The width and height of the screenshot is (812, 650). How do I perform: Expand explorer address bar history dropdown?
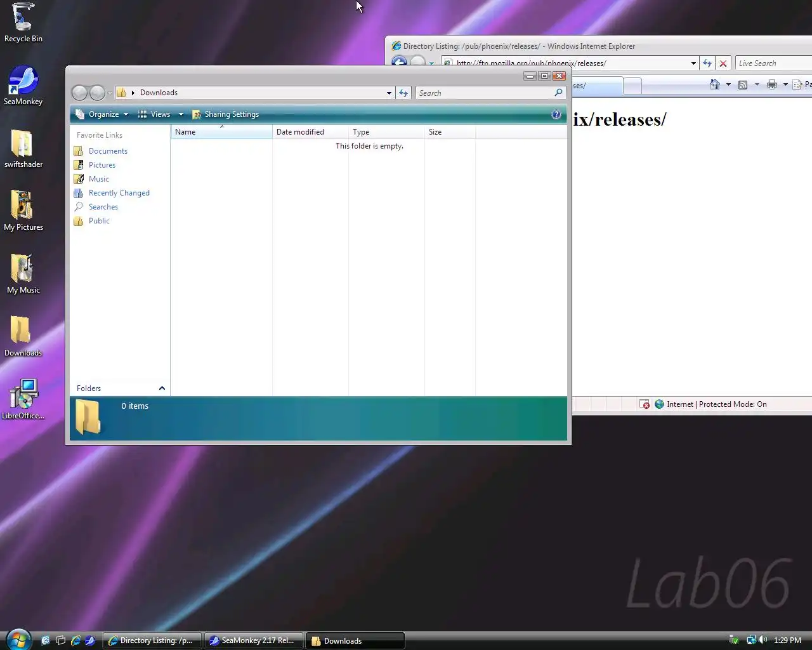[389, 93]
